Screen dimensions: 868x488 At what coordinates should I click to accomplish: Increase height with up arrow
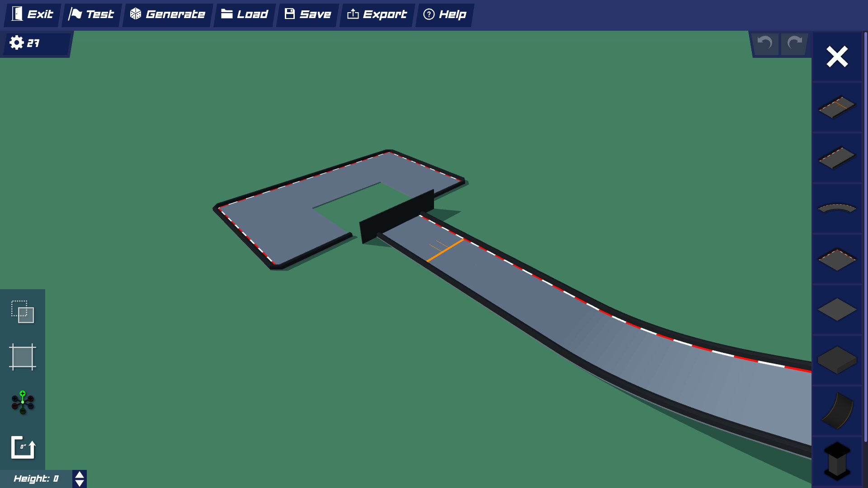click(x=80, y=475)
